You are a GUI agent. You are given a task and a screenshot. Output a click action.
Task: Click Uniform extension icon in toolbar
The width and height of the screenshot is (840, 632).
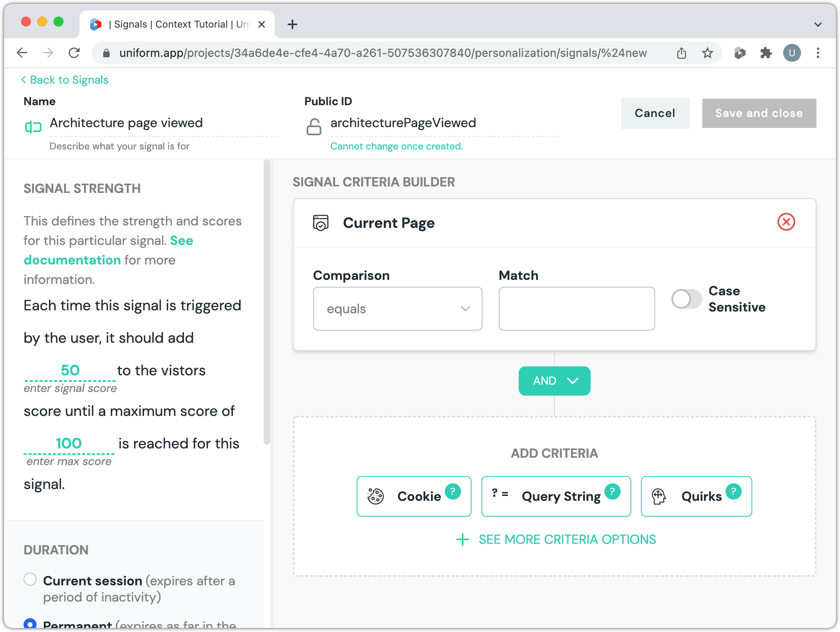coord(740,53)
